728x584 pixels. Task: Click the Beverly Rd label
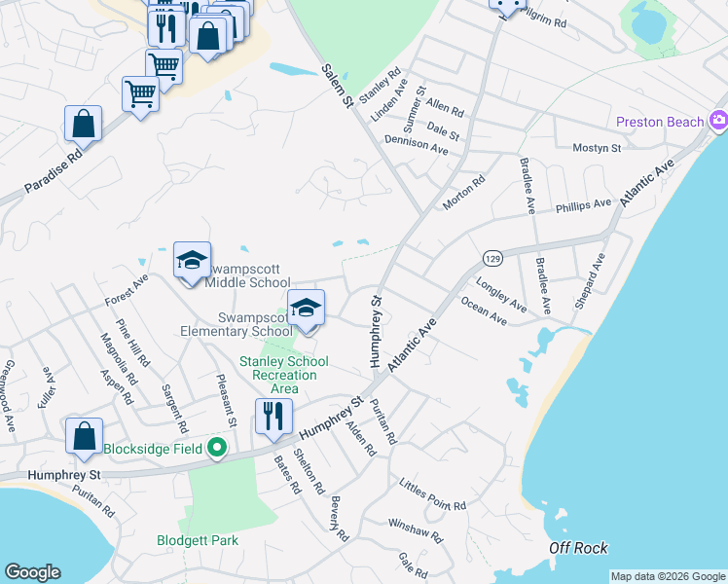click(x=340, y=519)
